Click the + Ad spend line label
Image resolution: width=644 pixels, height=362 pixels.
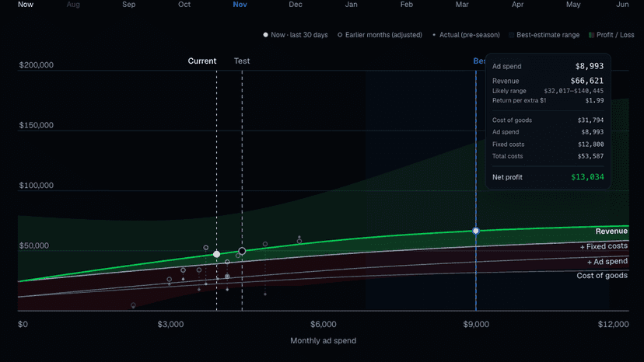pyautogui.click(x=607, y=262)
